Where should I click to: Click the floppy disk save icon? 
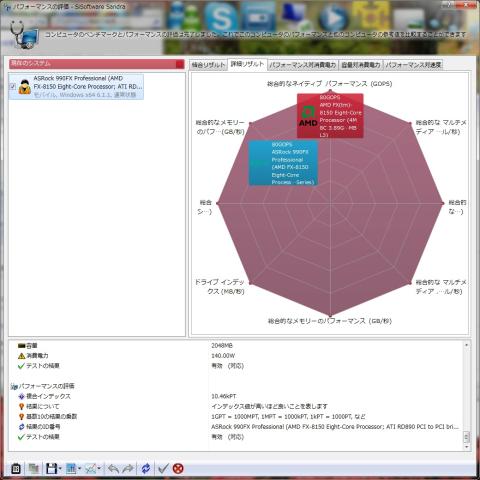(x=51, y=469)
